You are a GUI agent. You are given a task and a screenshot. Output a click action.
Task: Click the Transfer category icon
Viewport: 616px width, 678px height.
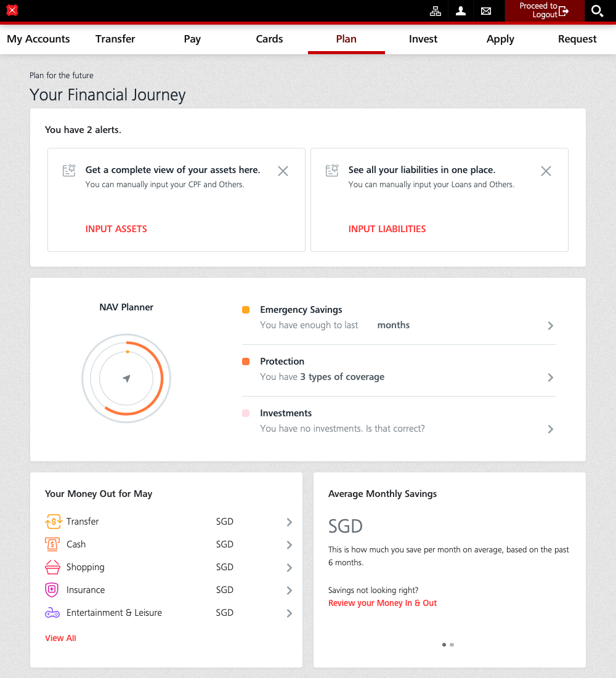coord(53,522)
